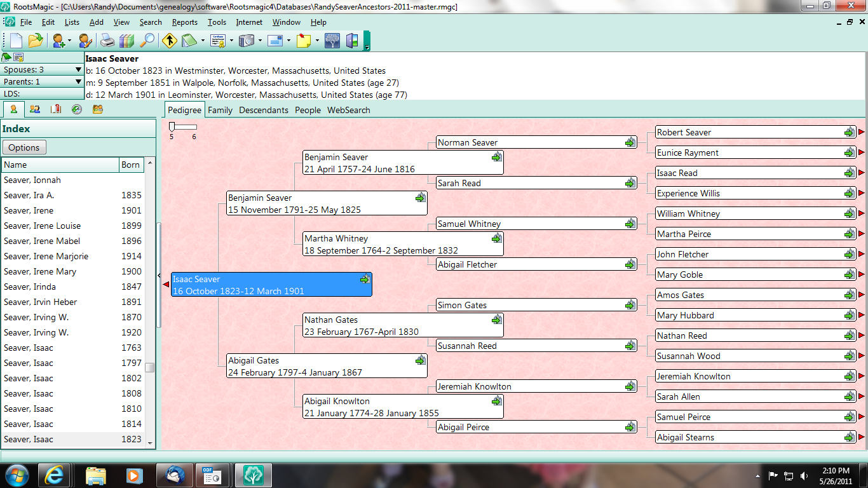Expand Robert Seaver's ancestors via red arrow

(x=862, y=132)
